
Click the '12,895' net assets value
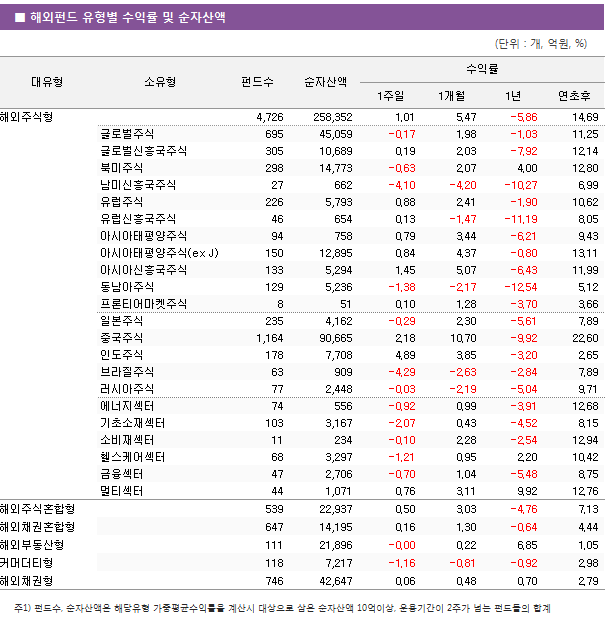pos(336,253)
